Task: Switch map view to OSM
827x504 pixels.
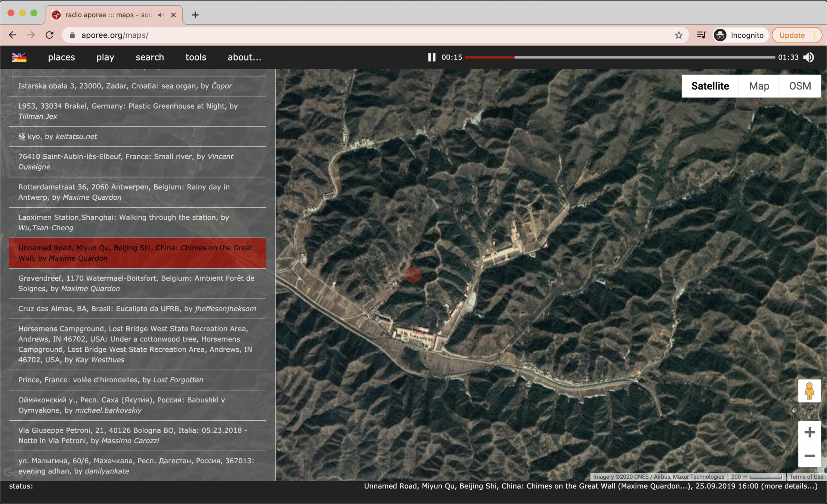Action: 800,86
